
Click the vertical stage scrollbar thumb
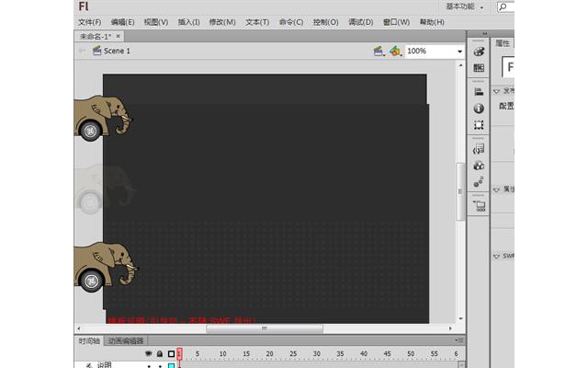(x=460, y=191)
